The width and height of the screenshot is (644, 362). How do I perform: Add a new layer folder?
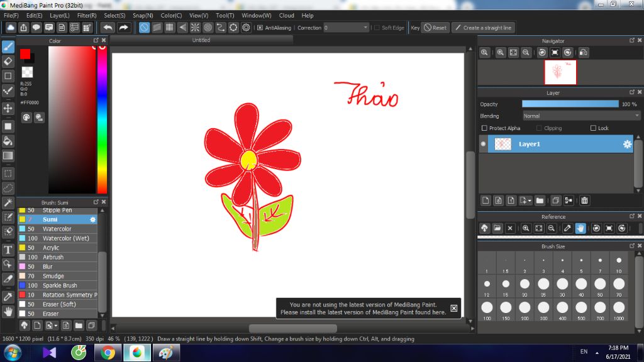click(x=540, y=200)
